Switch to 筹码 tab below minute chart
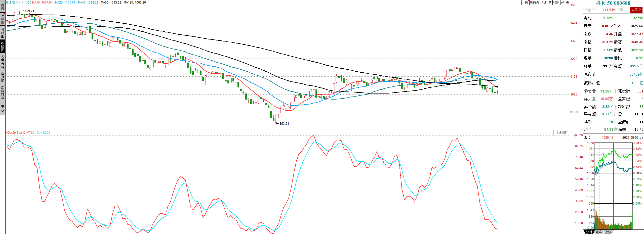Screen dimensions: 644x234 [x=598, y=232]
